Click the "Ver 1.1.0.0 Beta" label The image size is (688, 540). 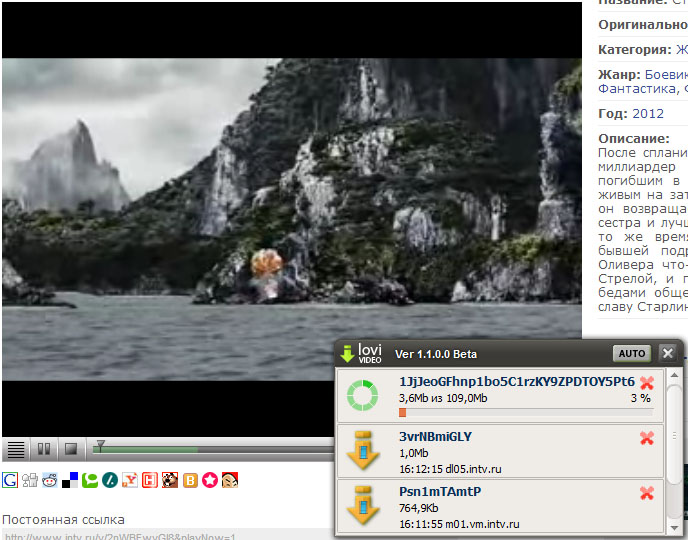coord(436,354)
